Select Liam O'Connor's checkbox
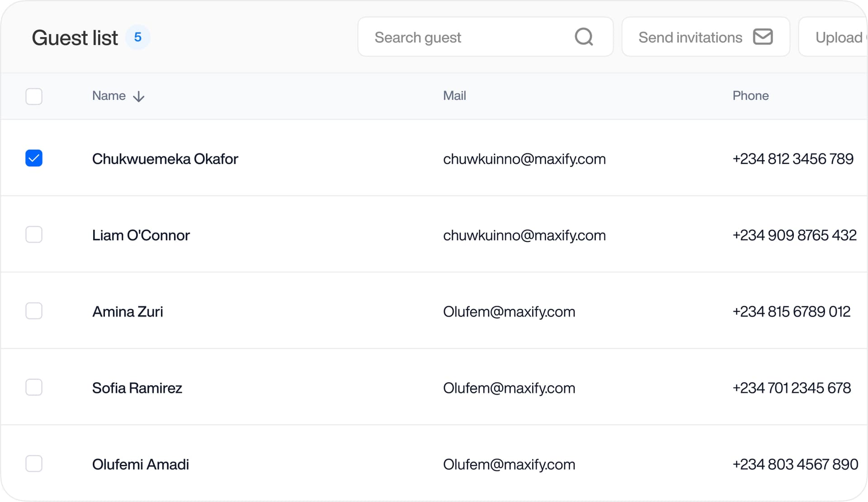This screenshot has width=868, height=502. point(34,235)
